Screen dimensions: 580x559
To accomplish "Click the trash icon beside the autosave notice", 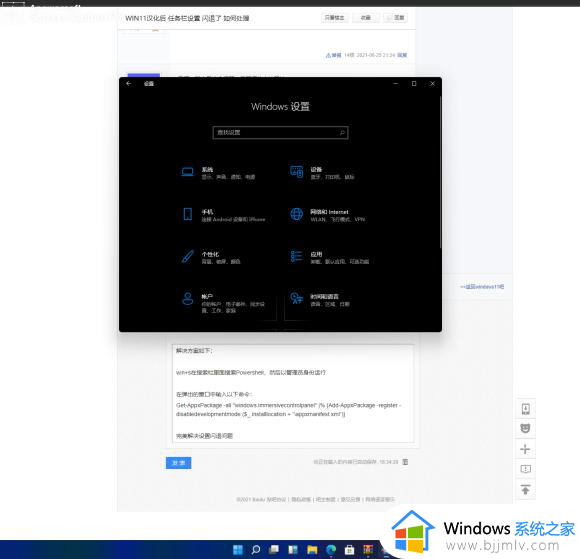I will (x=405, y=462).
